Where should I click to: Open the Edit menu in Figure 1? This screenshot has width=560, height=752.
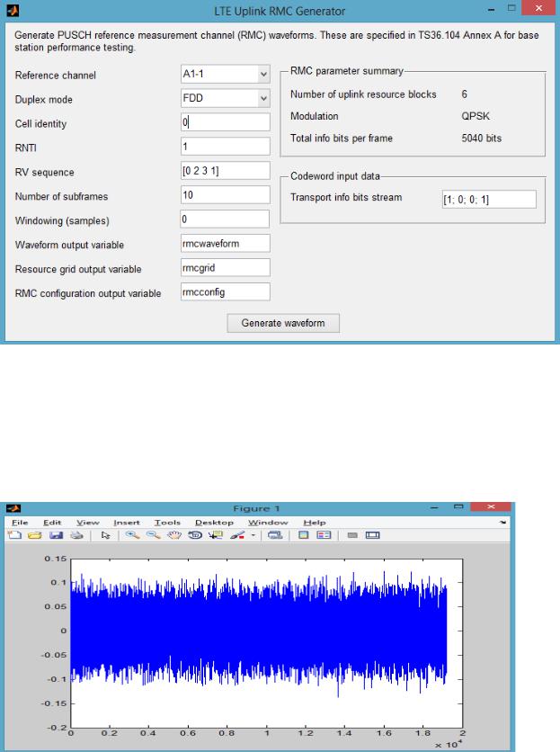[x=52, y=523]
